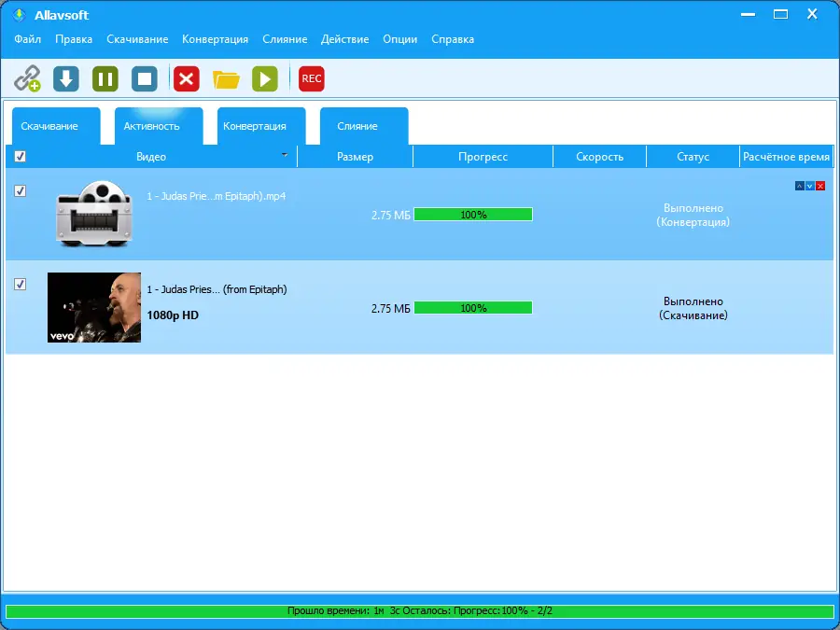
Task: Sort by the Скорость column header
Action: 599,157
